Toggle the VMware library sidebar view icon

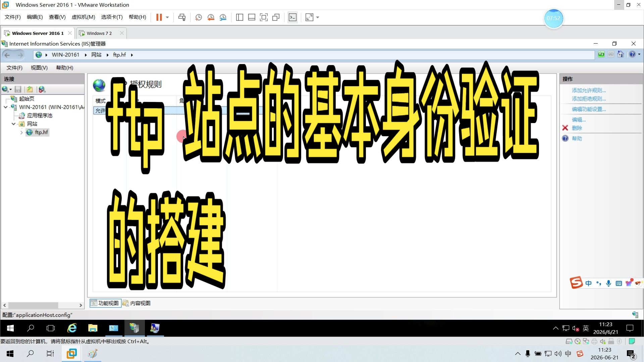(x=239, y=17)
